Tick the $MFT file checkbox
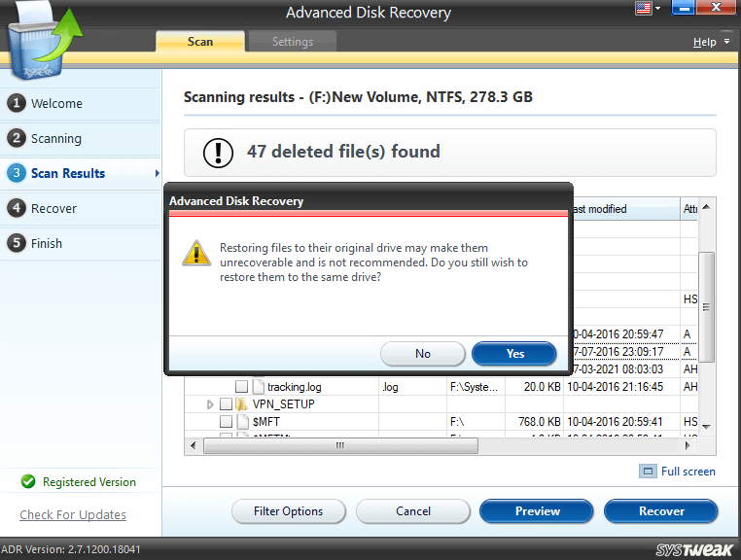This screenshot has height=560, width=741. (226, 422)
